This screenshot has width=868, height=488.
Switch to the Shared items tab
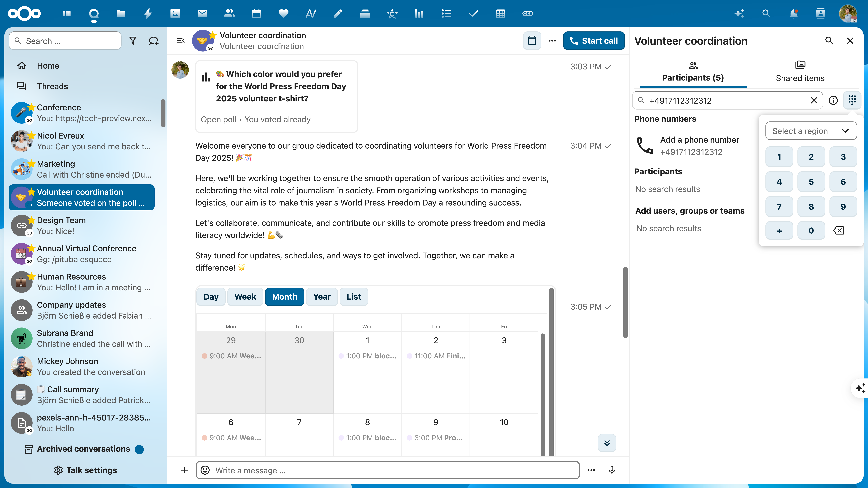(800, 71)
